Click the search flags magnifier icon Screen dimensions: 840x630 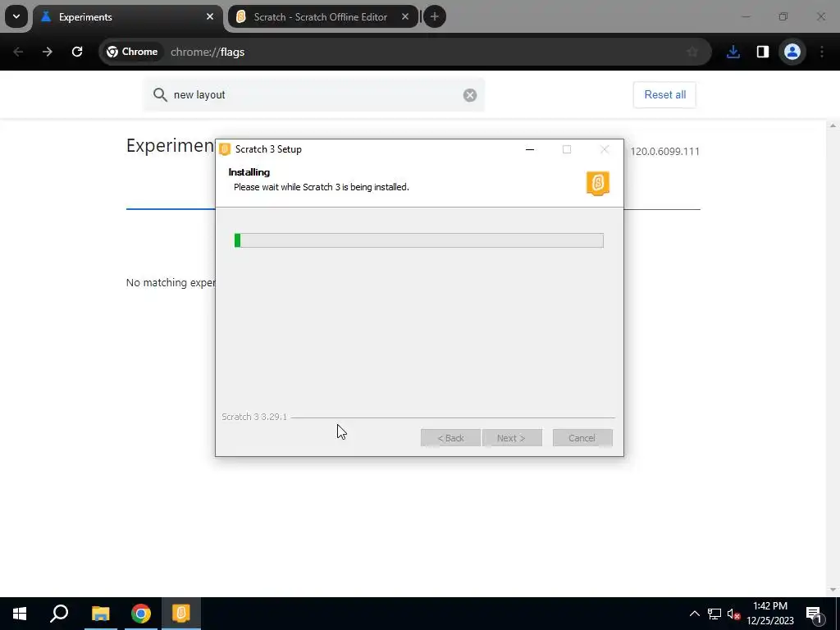click(x=160, y=95)
